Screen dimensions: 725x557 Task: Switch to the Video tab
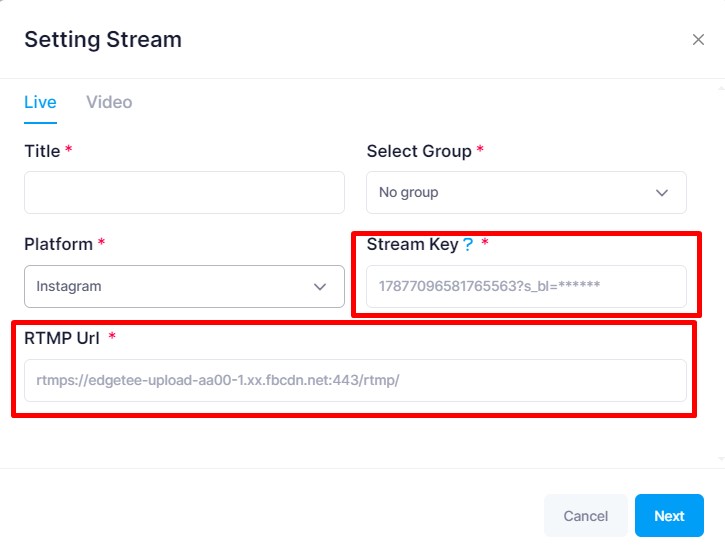click(109, 102)
